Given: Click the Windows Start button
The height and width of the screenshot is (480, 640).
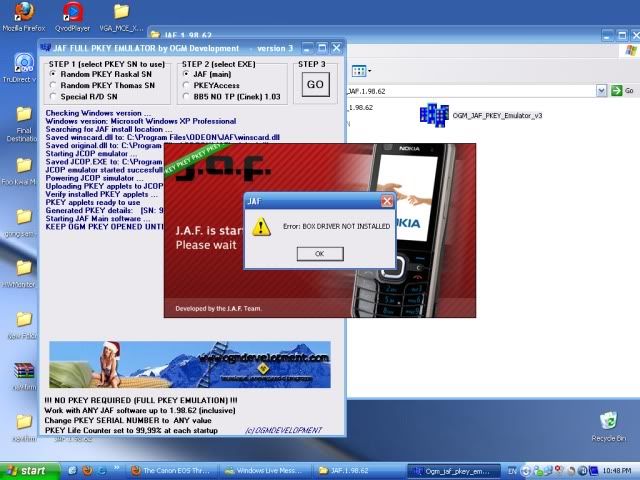Looking at the screenshot, I should click(29, 471).
